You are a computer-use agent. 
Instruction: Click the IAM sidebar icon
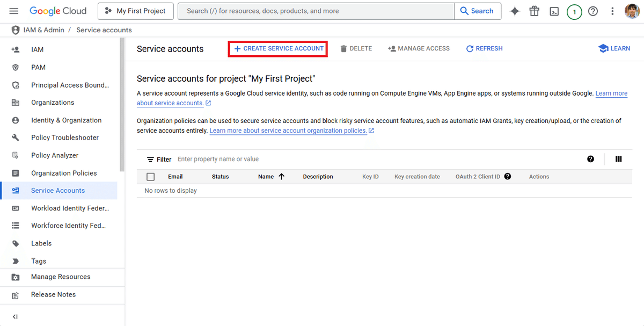16,49
